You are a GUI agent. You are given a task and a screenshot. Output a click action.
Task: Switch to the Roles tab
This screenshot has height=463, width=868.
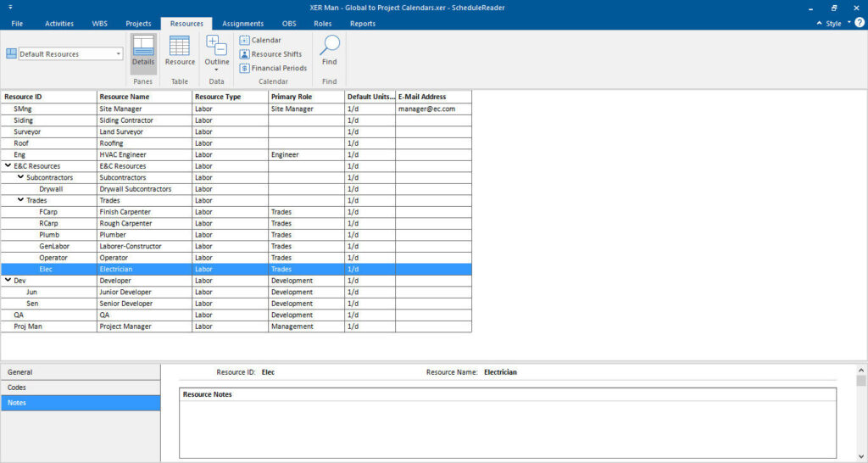pos(323,23)
